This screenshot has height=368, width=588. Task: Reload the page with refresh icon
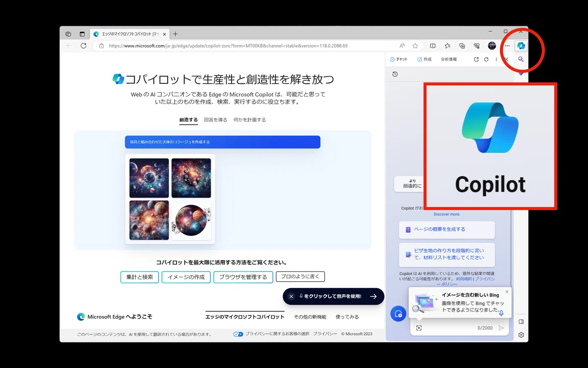pyautogui.click(x=83, y=46)
